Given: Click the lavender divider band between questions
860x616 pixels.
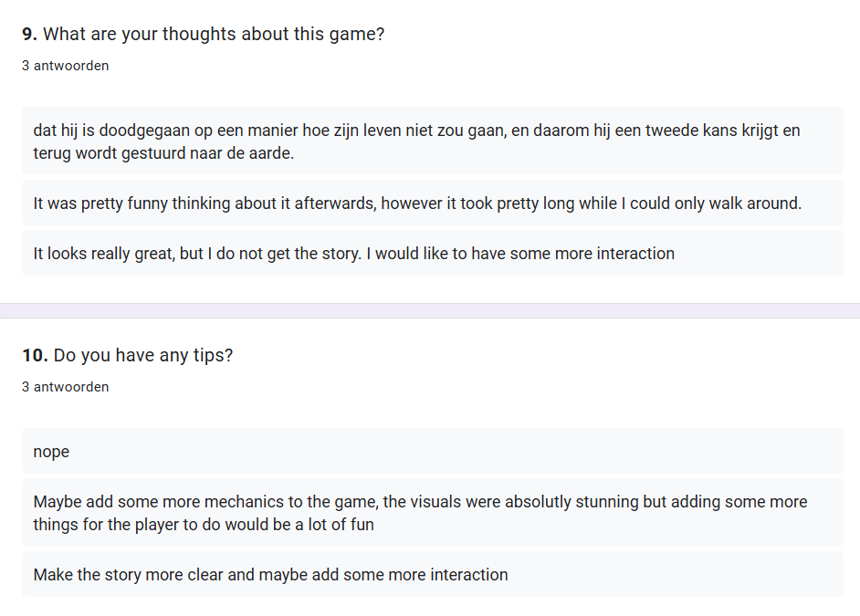Looking at the screenshot, I should click(x=430, y=310).
